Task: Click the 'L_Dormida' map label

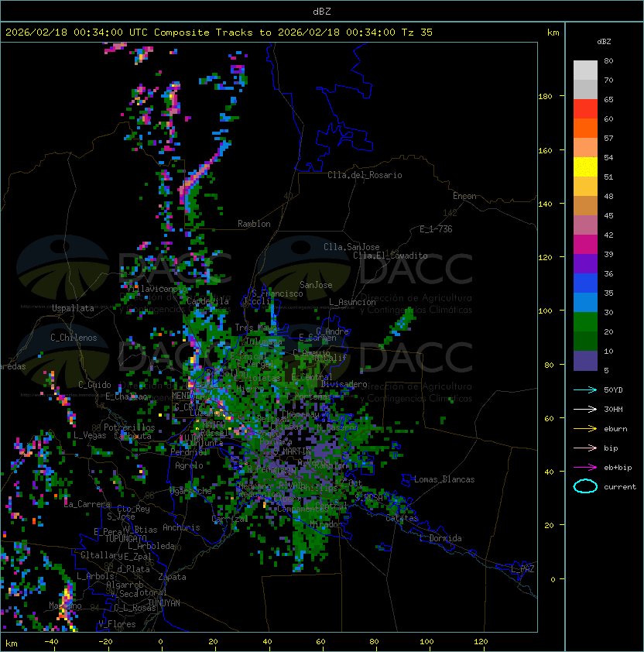Action: (x=440, y=538)
